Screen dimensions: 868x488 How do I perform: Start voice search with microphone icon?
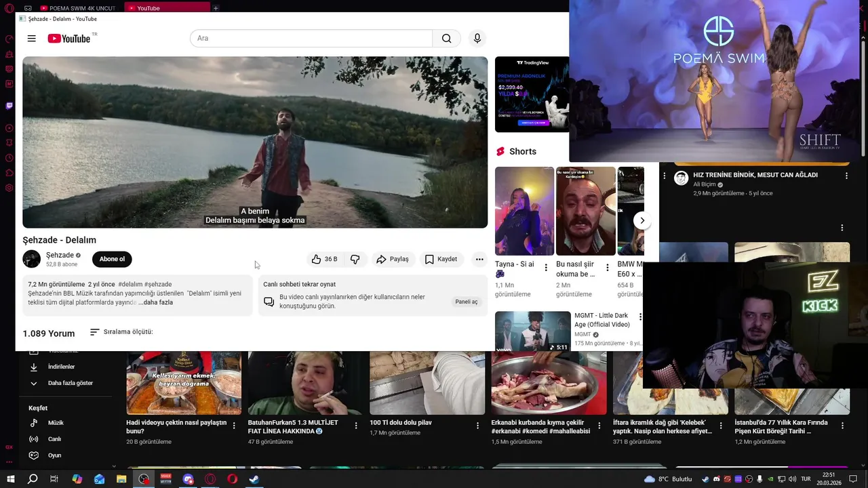pyautogui.click(x=477, y=39)
